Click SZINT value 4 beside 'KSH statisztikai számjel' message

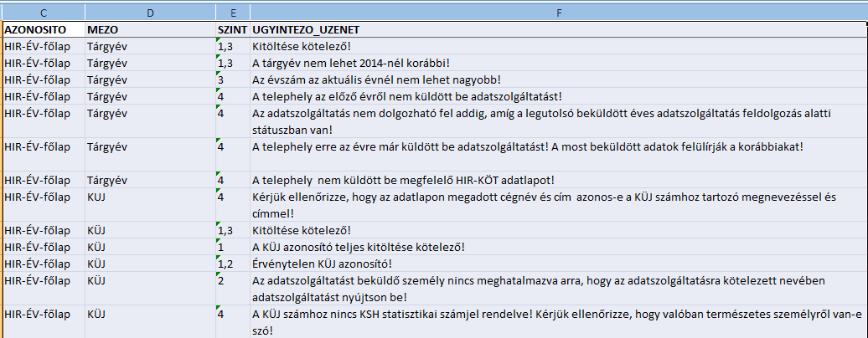(233, 321)
